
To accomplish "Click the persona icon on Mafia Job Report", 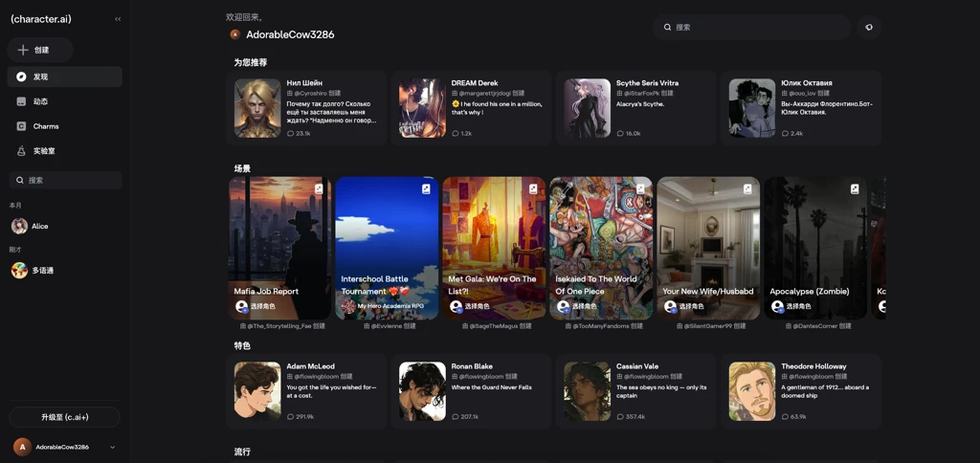I will 241,306.
